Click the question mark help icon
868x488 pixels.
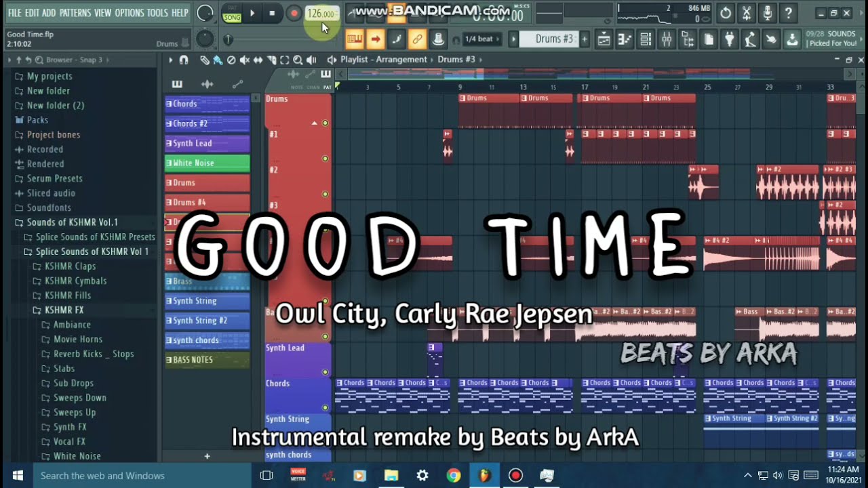pos(788,13)
